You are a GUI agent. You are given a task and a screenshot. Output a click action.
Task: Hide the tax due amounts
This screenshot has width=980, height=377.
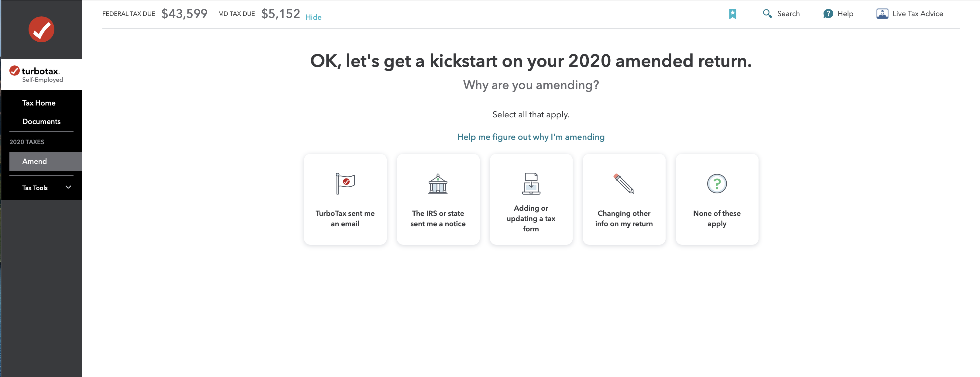click(x=313, y=17)
